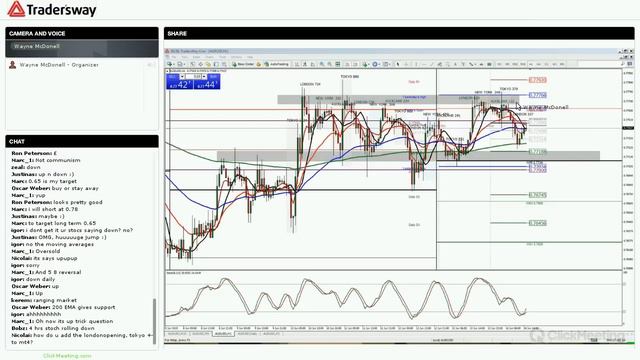Toggle chart Auto Scroll icon
This screenshot has height=360, width=640.
pyautogui.click(x=347, y=64)
